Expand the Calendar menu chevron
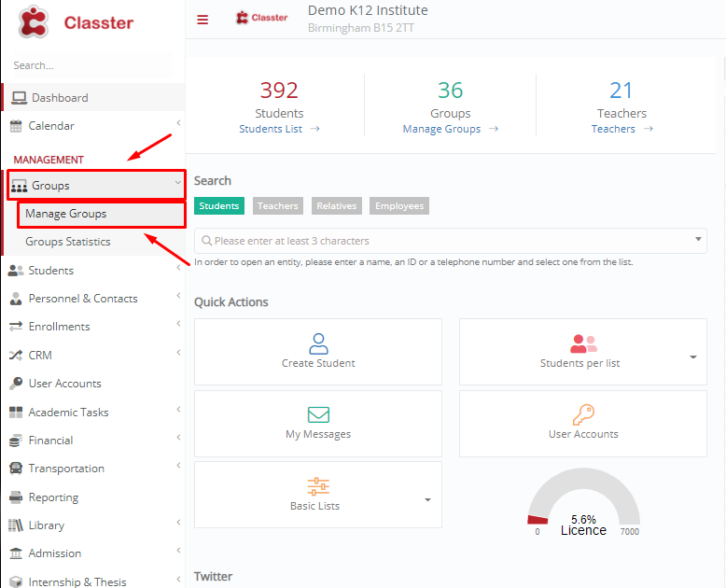This screenshot has height=588, width=726. (178, 122)
